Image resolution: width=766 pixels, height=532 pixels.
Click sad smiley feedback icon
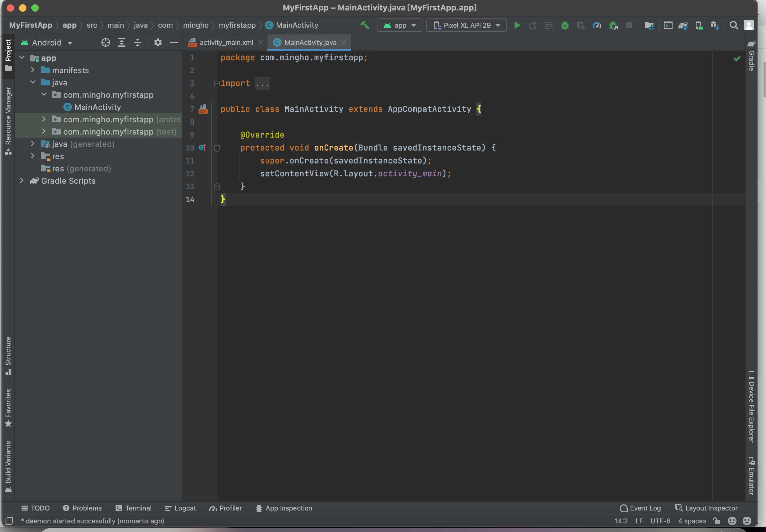[747, 521]
